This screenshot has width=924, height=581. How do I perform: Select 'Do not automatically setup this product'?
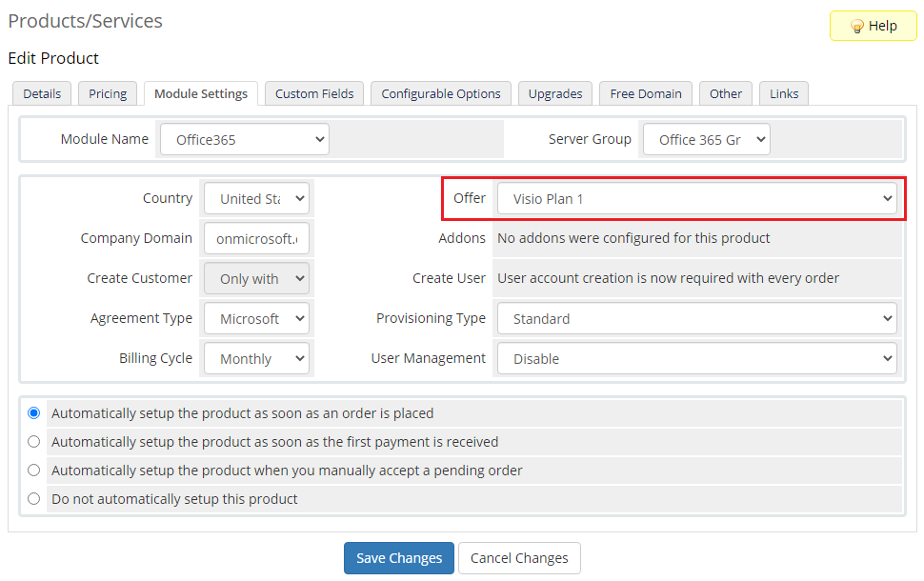pyautogui.click(x=34, y=498)
